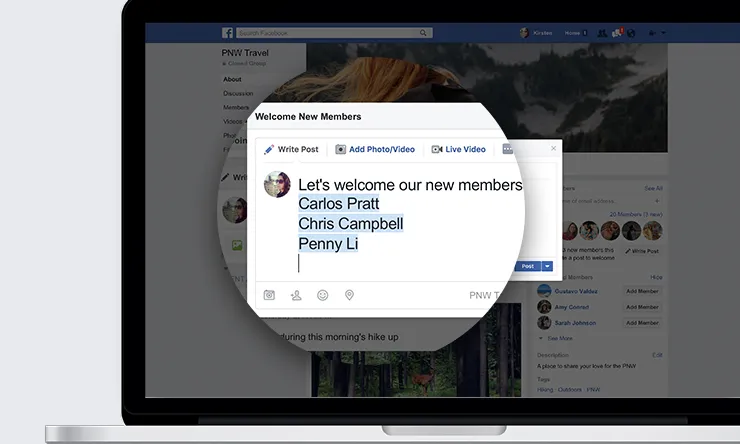Click Hide for suggested members
Viewport: 740px width, 444px height.
[656, 277]
